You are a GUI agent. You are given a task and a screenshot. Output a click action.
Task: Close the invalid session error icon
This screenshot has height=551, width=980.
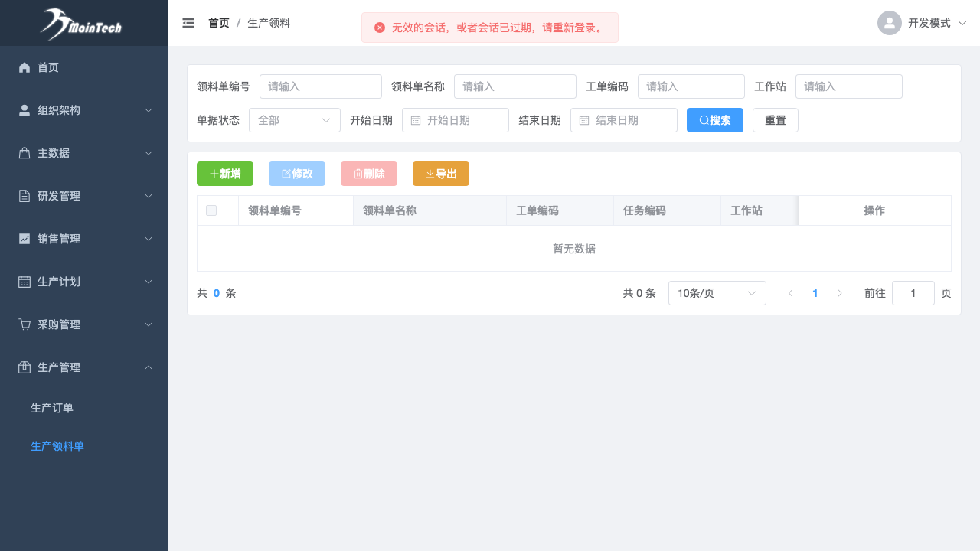pyautogui.click(x=380, y=28)
